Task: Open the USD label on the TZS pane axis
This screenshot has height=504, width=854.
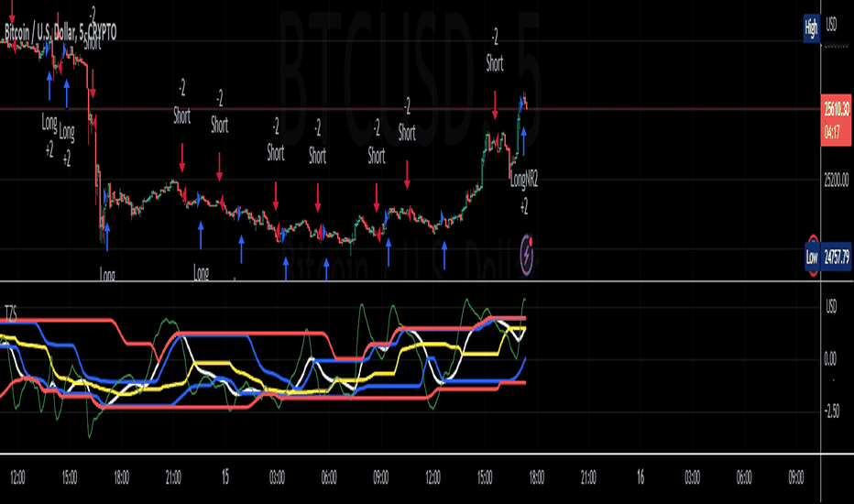Action: click(831, 307)
